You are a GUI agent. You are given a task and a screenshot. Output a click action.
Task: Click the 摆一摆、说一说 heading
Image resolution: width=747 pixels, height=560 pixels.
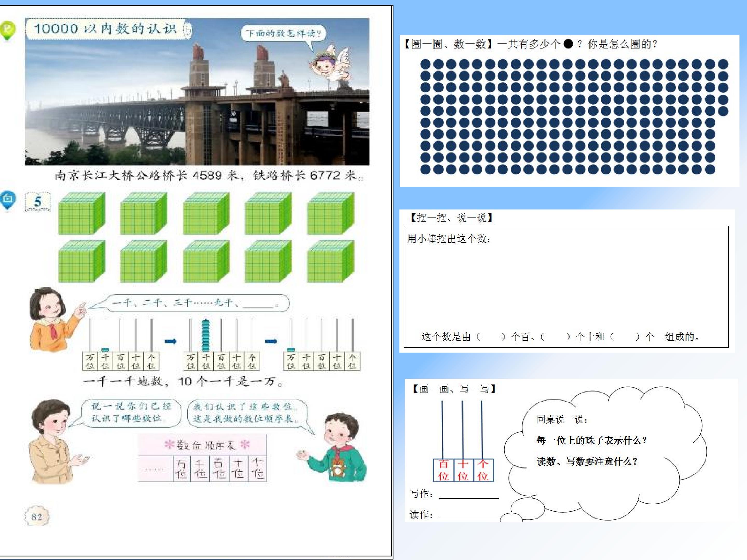coord(452,218)
